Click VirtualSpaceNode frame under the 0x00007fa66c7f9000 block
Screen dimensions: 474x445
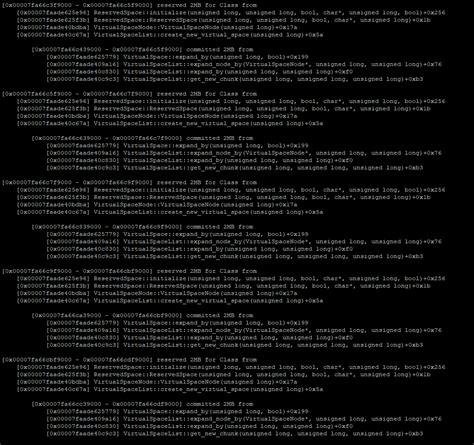[157, 205]
